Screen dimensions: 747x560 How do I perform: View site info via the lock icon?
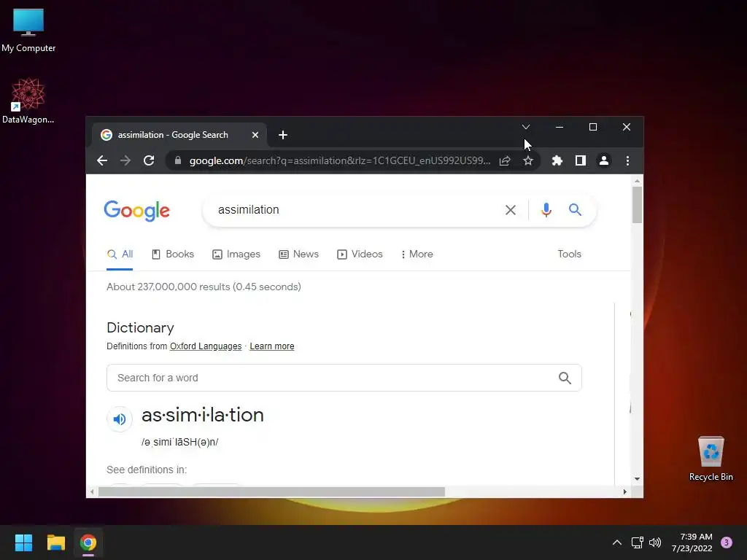pos(178,160)
